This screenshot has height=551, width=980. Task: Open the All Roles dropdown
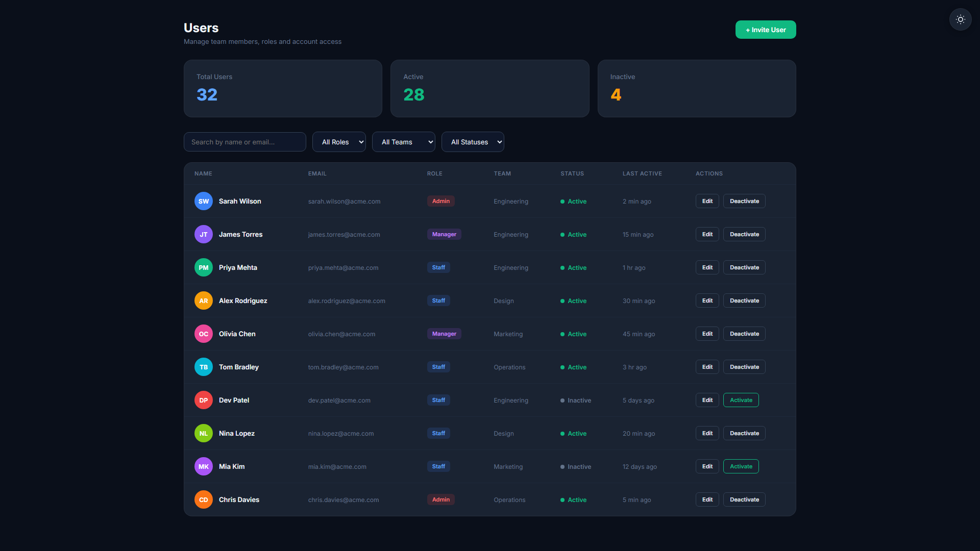tap(339, 142)
